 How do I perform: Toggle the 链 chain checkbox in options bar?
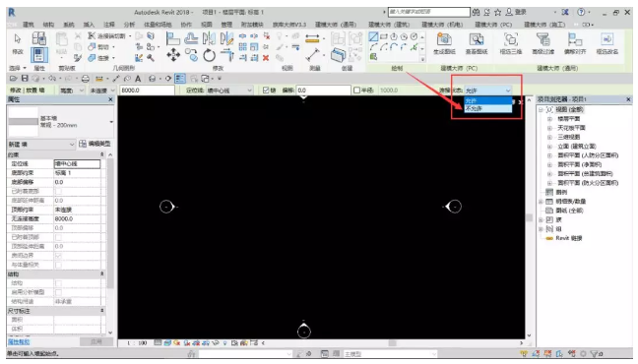tap(266, 91)
